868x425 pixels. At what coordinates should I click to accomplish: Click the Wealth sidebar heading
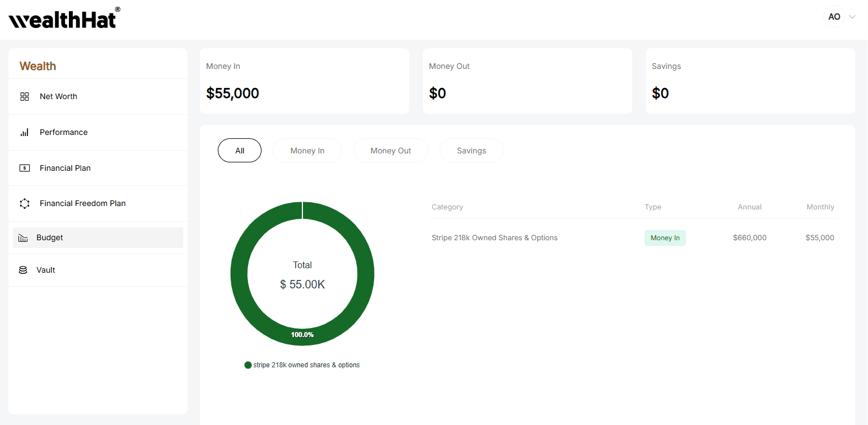tap(38, 66)
